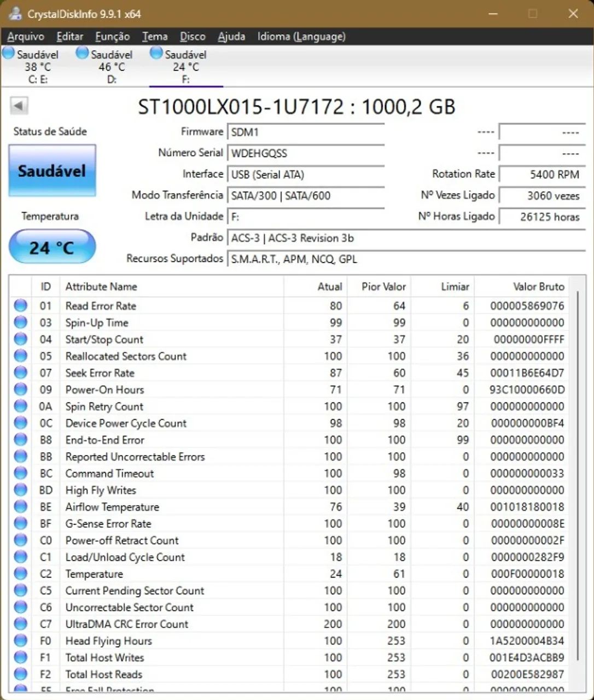The image size is (594, 700).
Task: Click raw value 001E4D3ACBB9
Action: [x=527, y=657]
